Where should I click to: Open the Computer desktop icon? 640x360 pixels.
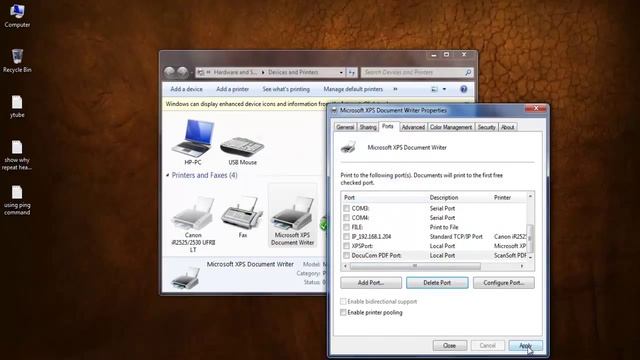(x=17, y=16)
